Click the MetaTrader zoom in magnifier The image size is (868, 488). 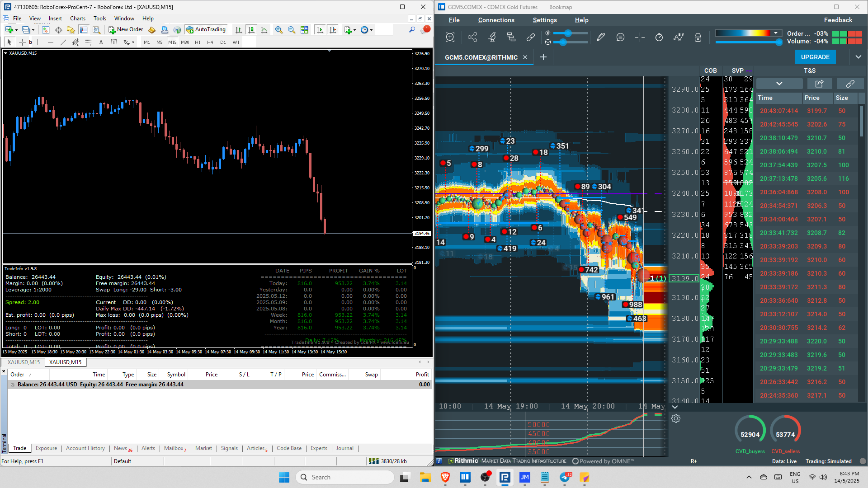click(x=279, y=30)
